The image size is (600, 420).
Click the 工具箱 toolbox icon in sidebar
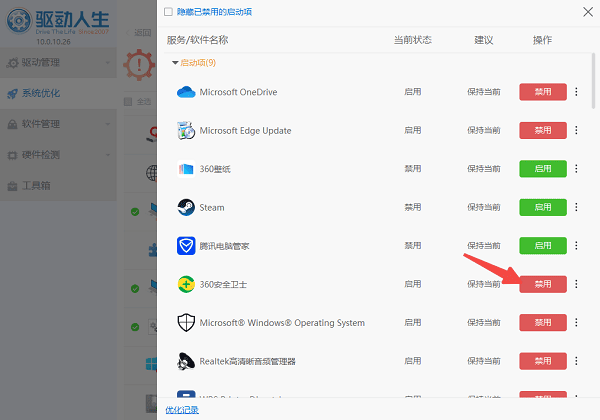pos(13,186)
